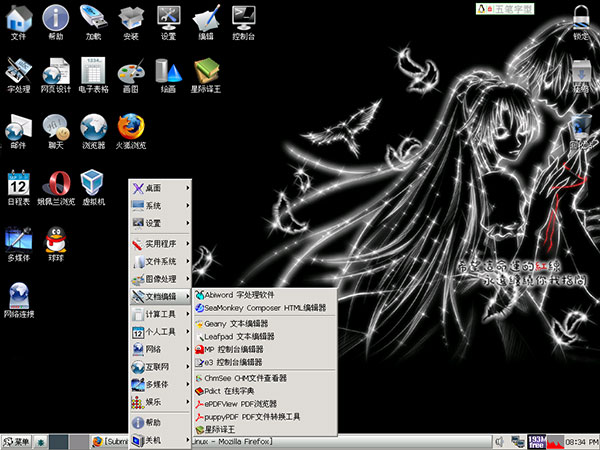
Task: Open the 控制台 terminal desktop icon
Action: (243, 22)
